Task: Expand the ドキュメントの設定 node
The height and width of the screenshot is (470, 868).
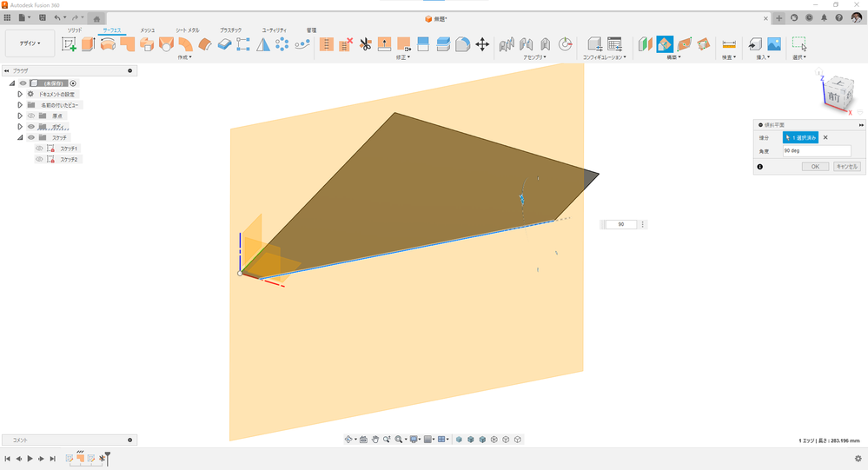Action: tap(20, 94)
